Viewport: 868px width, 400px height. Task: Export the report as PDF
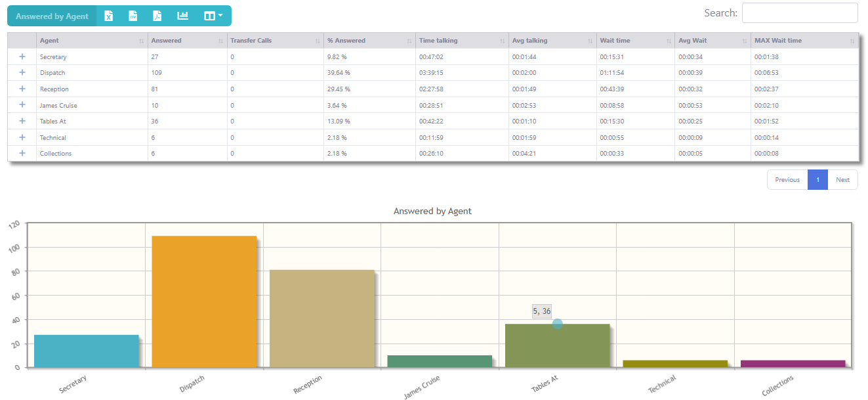click(x=157, y=16)
